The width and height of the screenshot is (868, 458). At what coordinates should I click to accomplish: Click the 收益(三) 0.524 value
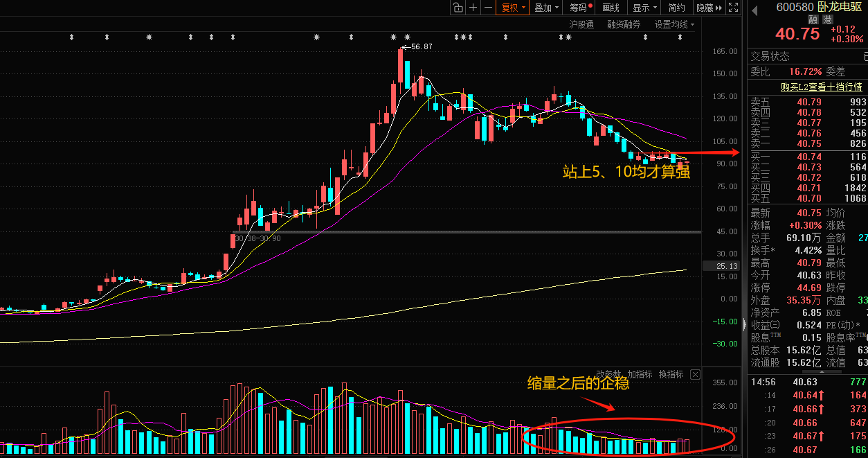pos(809,325)
